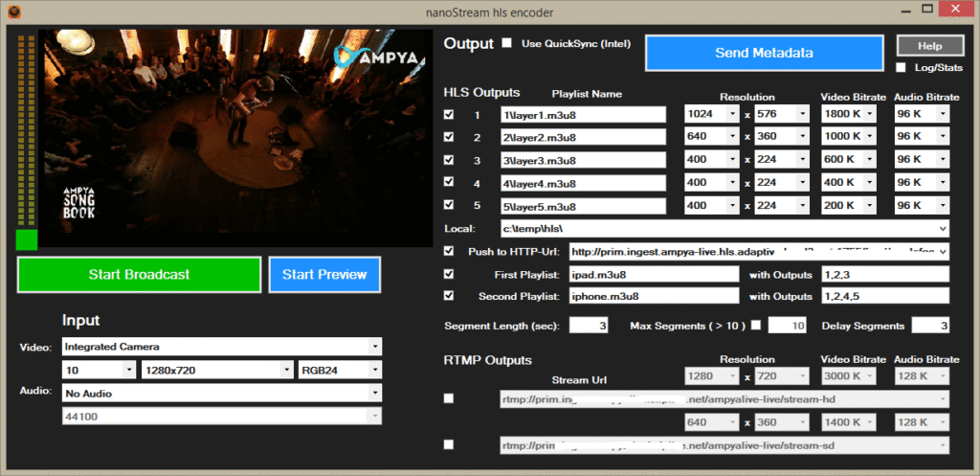
Task: Enable Use QuickSync (Intel) checkbox
Action: pyautogui.click(x=507, y=43)
